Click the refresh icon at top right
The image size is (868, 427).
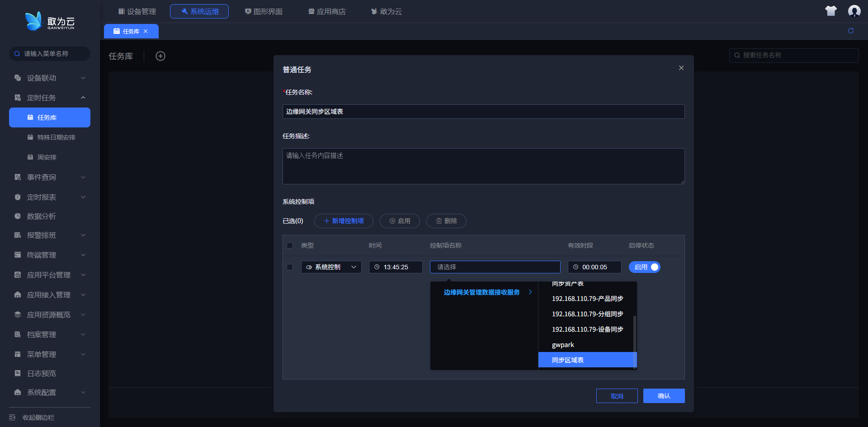(851, 31)
